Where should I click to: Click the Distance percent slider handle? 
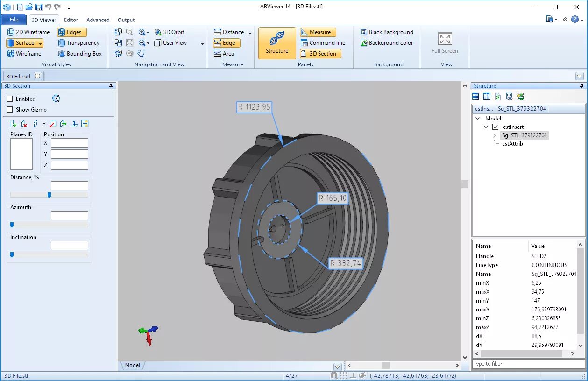[49, 195]
